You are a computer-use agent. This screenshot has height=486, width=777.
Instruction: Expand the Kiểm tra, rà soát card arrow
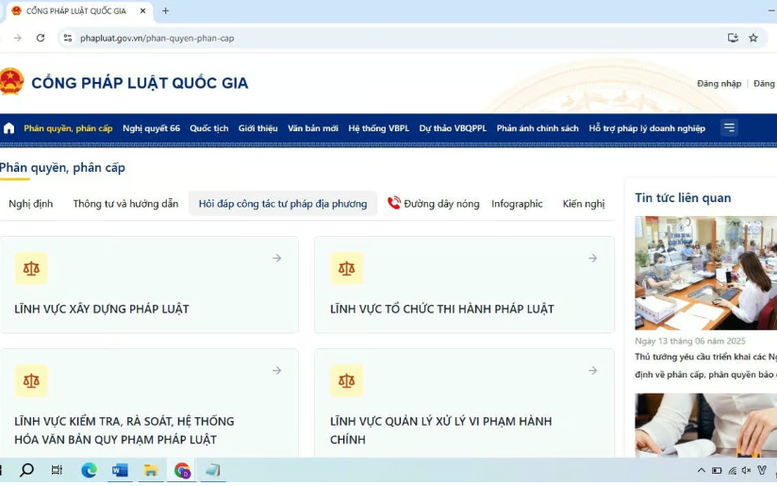277,371
